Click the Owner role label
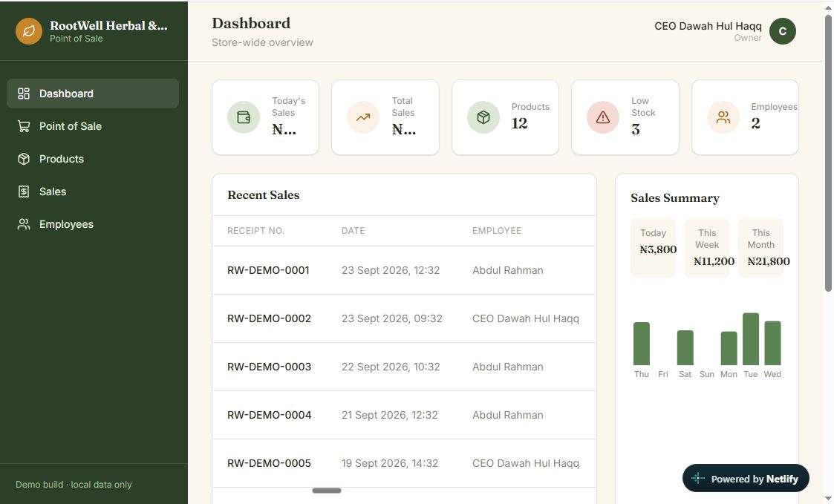 pyautogui.click(x=748, y=38)
